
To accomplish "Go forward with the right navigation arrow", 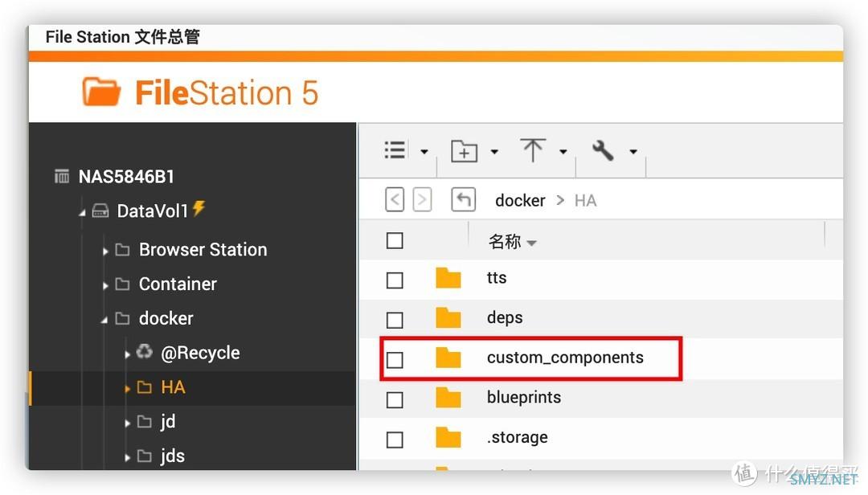I will (x=422, y=200).
